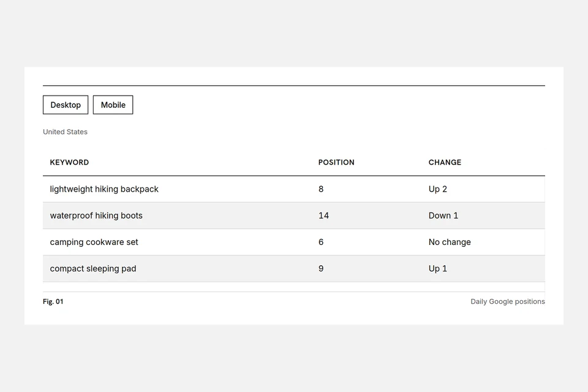Click the 'Up 1' change value
The height and width of the screenshot is (392, 588).
coord(437,269)
